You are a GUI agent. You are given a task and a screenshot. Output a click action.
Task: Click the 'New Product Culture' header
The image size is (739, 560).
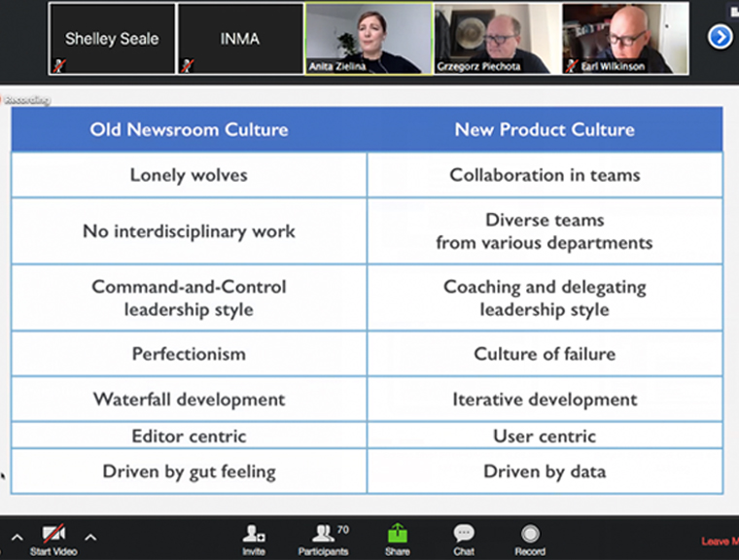point(545,129)
